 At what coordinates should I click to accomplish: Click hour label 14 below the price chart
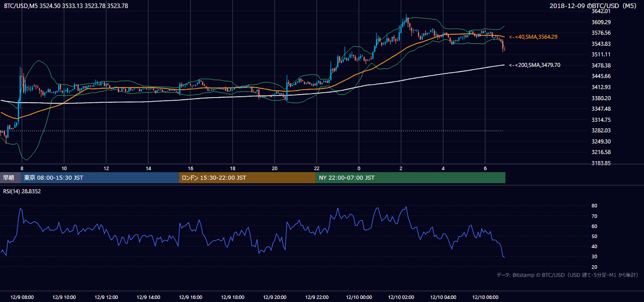point(148,168)
